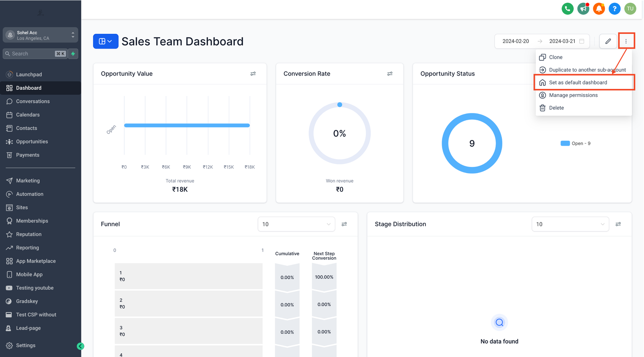Expand the Sohel Acc account switcher
This screenshot has width=644, height=357.
pos(40,35)
